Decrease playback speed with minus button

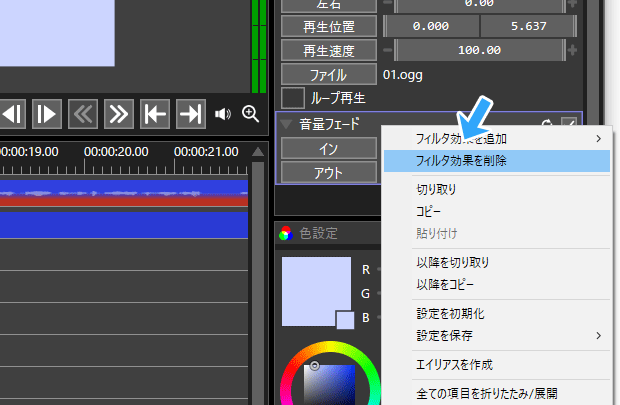tap(388, 50)
